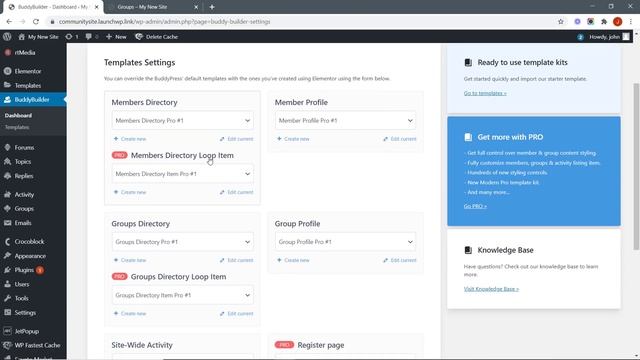Bookmark this page with the star icon

click(560, 22)
